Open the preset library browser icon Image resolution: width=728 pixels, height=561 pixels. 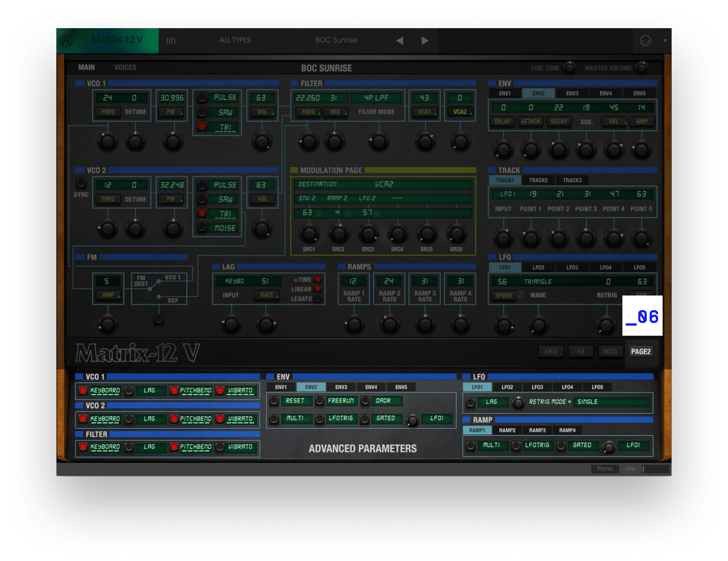pyautogui.click(x=171, y=41)
